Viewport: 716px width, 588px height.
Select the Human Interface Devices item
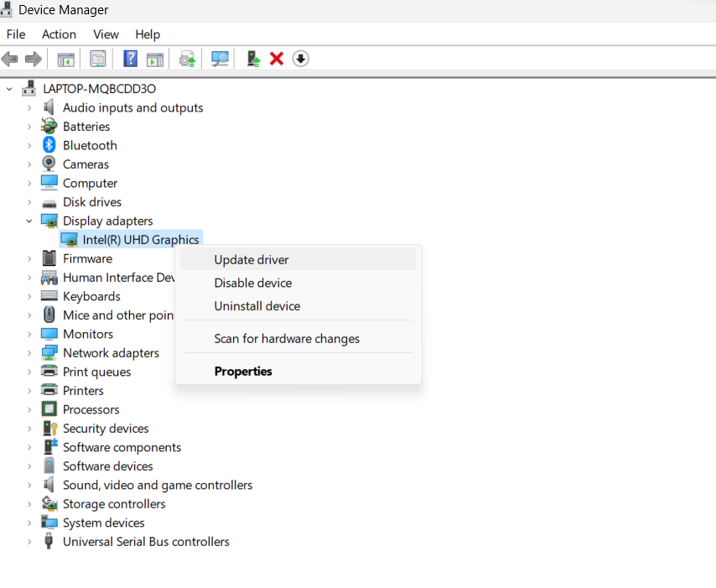[x=119, y=278]
